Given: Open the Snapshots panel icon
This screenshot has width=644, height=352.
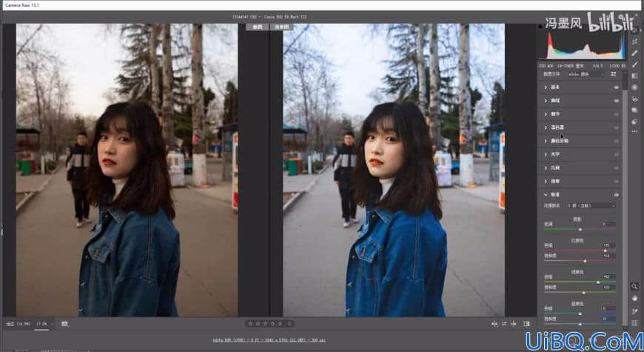Looking at the screenshot, I should [x=634, y=110].
